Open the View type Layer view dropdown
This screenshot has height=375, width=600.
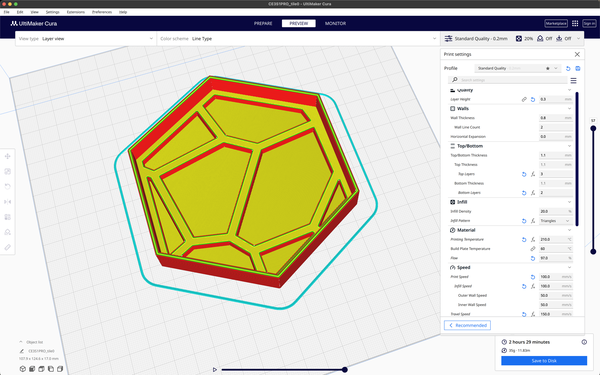click(86, 39)
